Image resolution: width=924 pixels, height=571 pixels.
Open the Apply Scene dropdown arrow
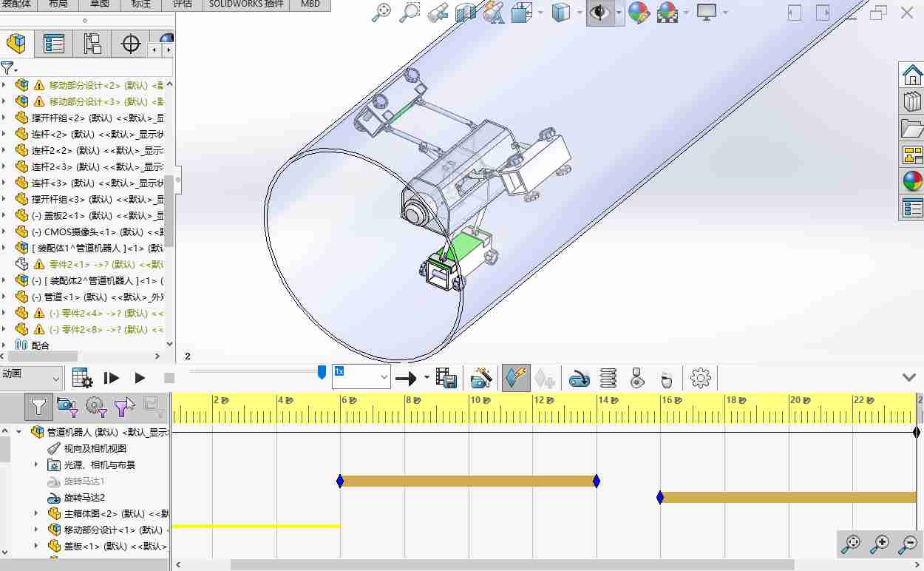(686, 13)
